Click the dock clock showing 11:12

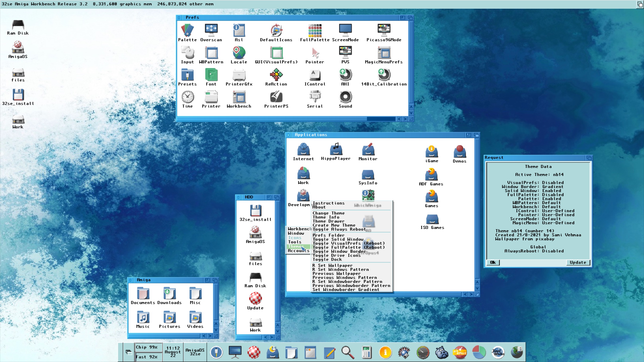173,351
